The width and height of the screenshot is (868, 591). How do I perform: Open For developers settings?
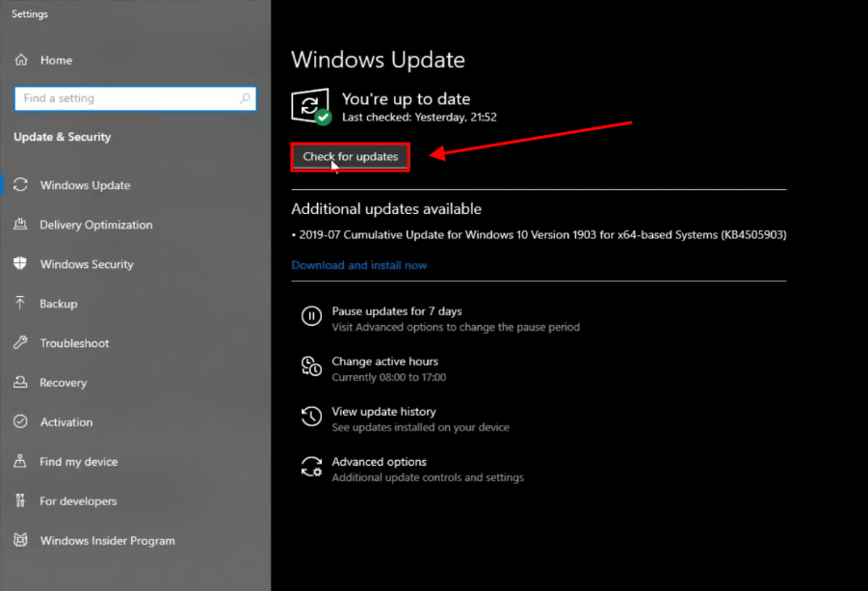coord(78,501)
